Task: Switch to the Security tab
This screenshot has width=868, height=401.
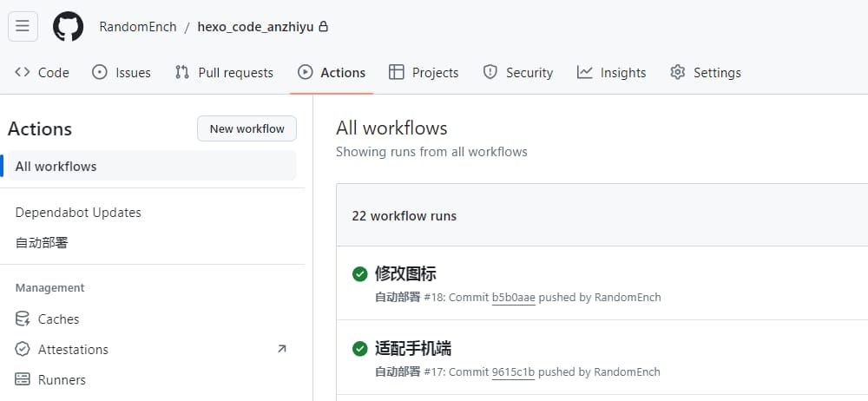Action: pos(518,73)
